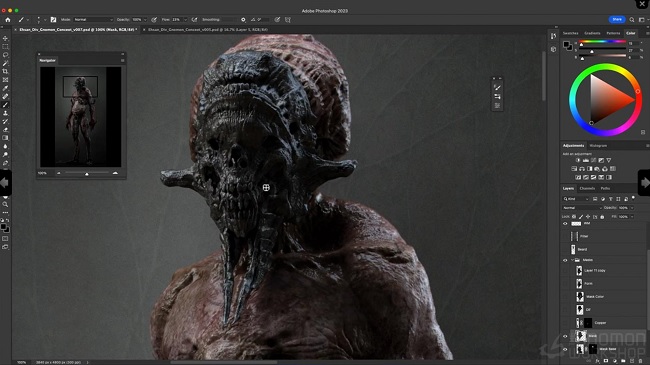This screenshot has height=365, width=650.
Task: Add Hue/Saturation adjustment icon
Action: click(574, 169)
